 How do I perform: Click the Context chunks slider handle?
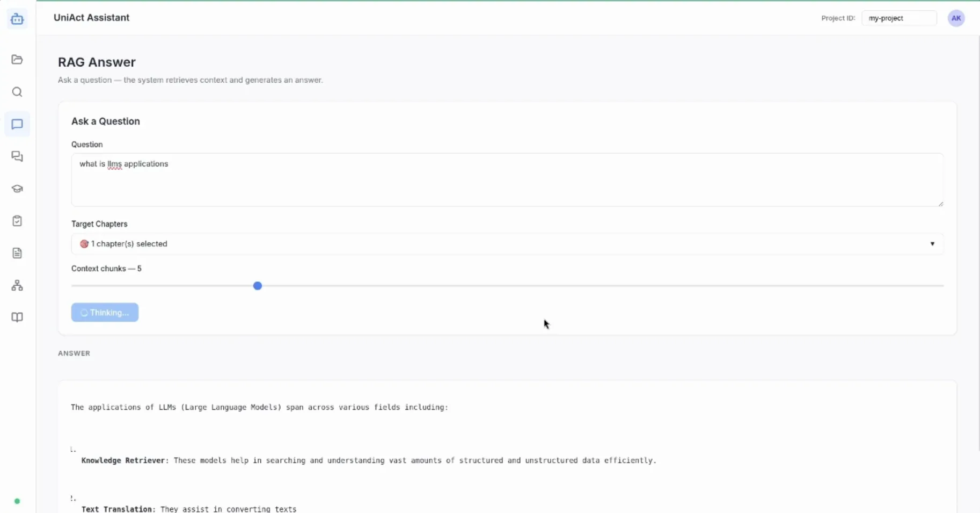(x=258, y=286)
